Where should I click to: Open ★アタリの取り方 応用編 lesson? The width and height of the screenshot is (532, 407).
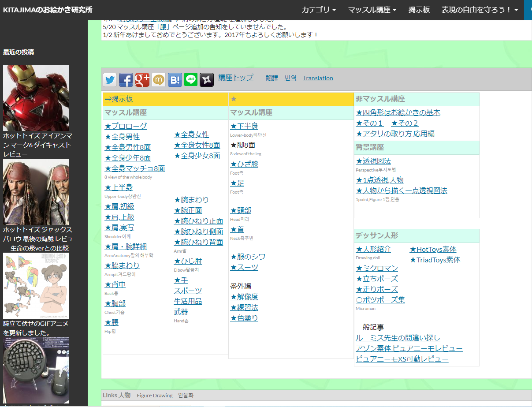coord(395,134)
